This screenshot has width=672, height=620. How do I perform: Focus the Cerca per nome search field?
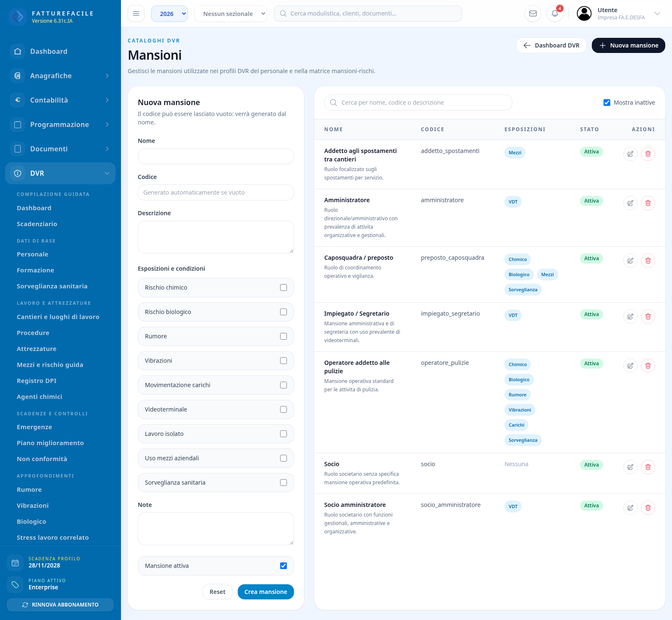418,103
